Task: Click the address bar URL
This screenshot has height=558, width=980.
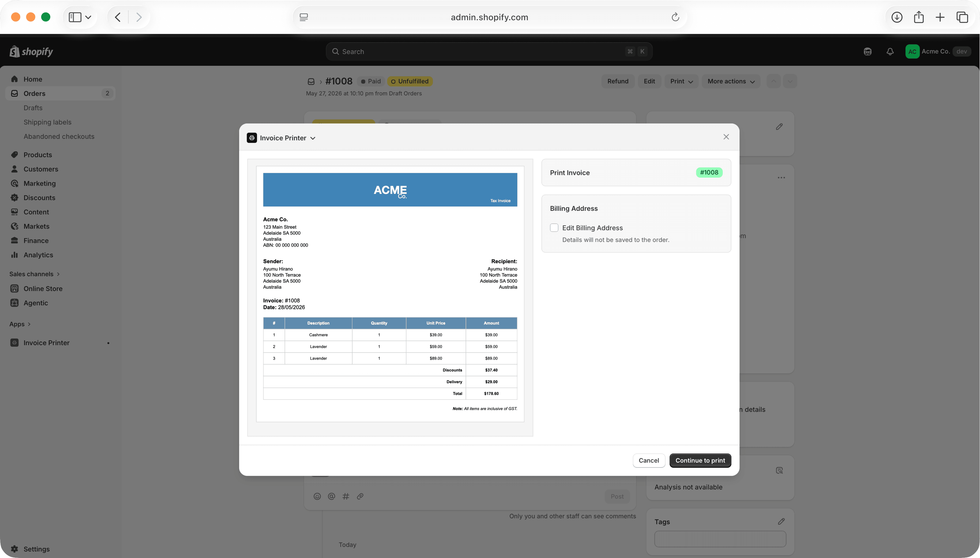Action: (x=489, y=17)
